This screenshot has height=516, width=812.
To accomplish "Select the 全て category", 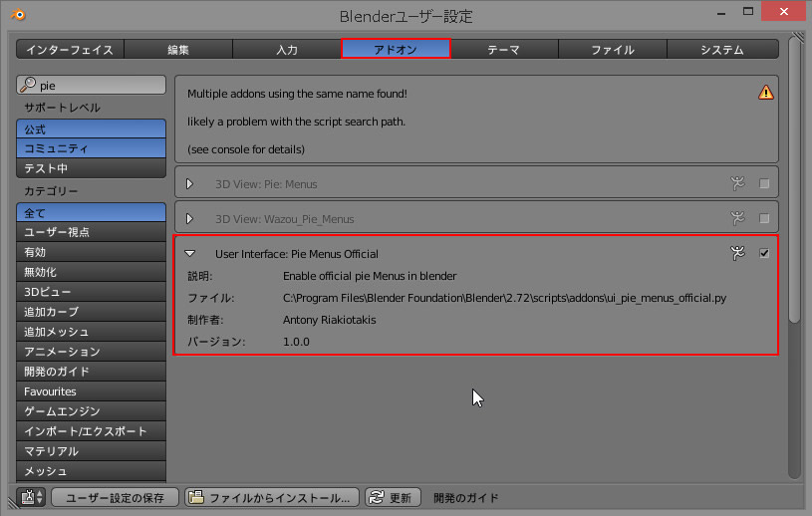I will pos(91,212).
